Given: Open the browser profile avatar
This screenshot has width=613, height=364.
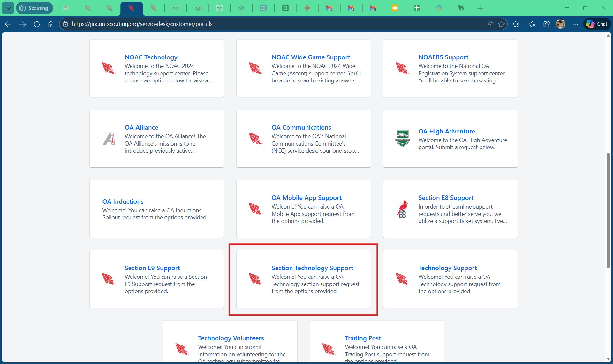Looking at the screenshot, I should [561, 24].
